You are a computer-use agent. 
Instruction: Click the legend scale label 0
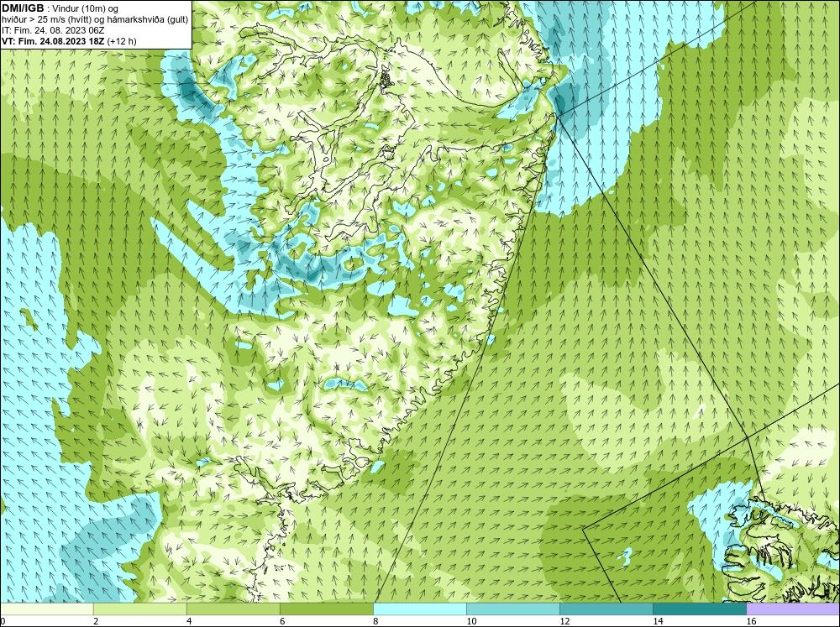coord(3,621)
